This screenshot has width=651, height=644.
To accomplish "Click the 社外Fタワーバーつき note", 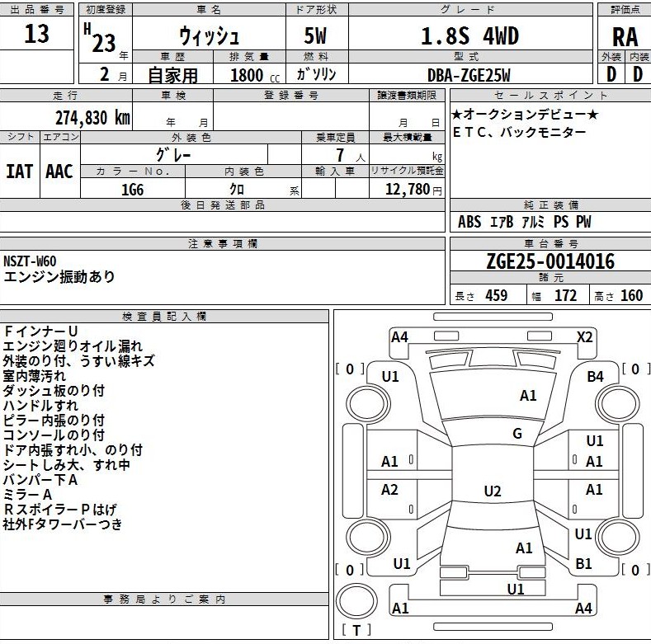I will point(63,524).
